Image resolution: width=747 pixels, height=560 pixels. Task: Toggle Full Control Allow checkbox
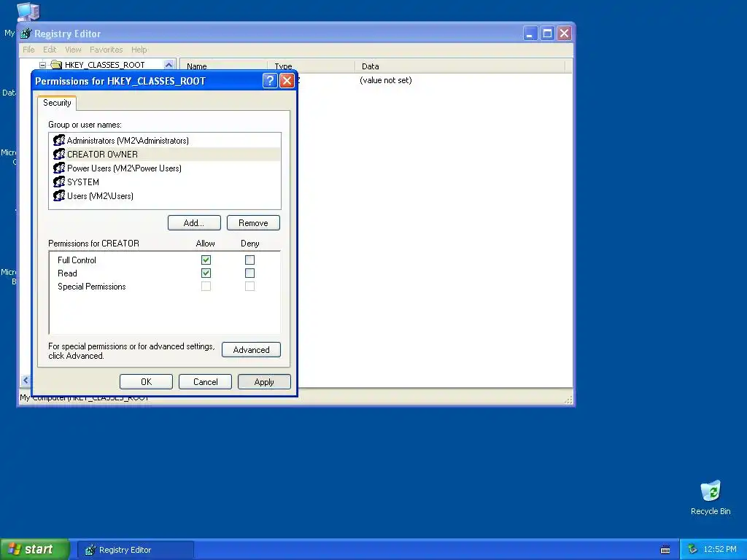[x=206, y=260]
